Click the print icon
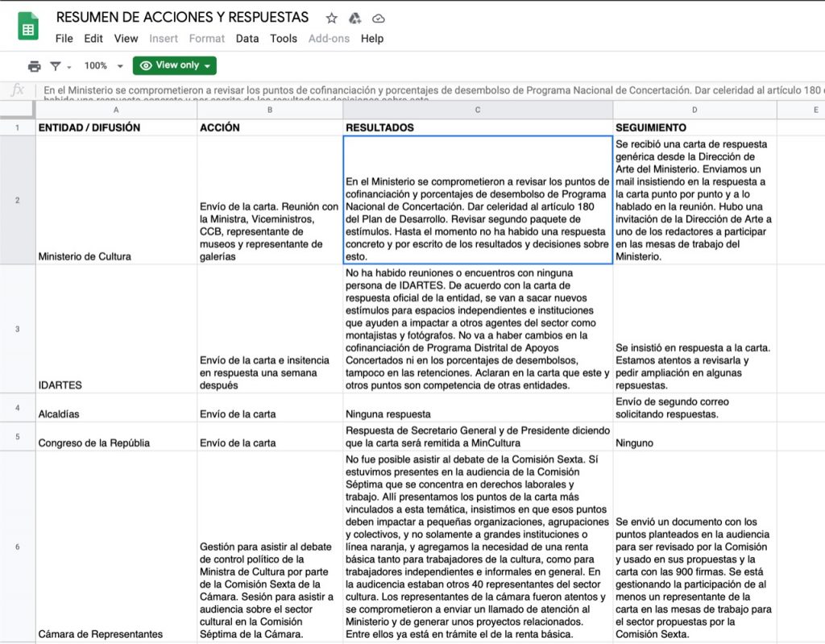 34,66
